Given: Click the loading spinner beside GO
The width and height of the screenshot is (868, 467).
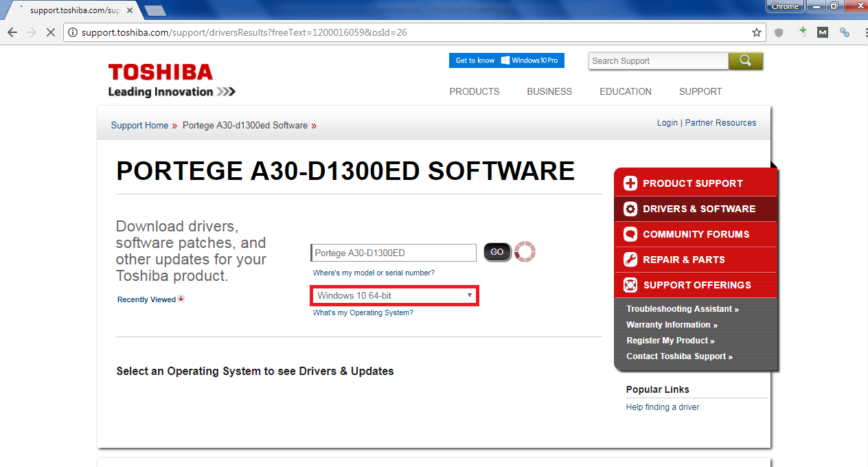Looking at the screenshot, I should click(x=525, y=252).
